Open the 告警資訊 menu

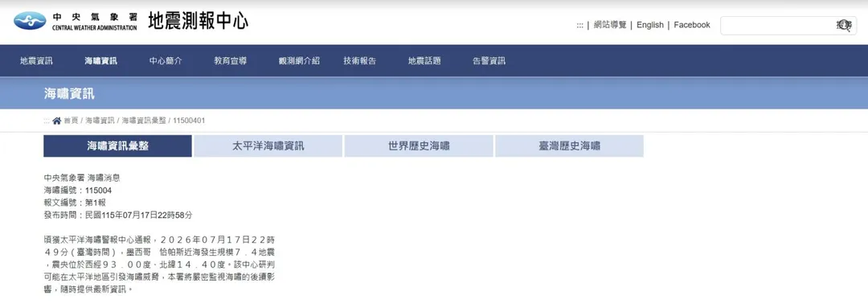click(489, 61)
